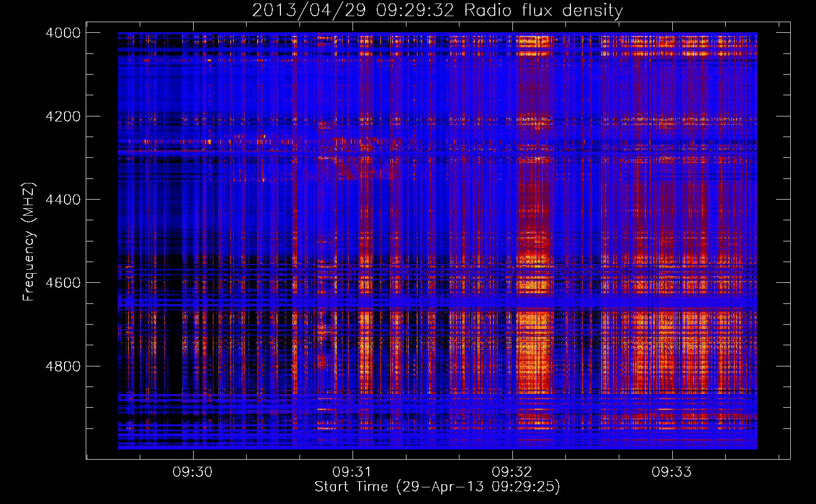The width and height of the screenshot is (816, 504).
Task: Click the 4600 frequency tick label
Action: (63, 283)
